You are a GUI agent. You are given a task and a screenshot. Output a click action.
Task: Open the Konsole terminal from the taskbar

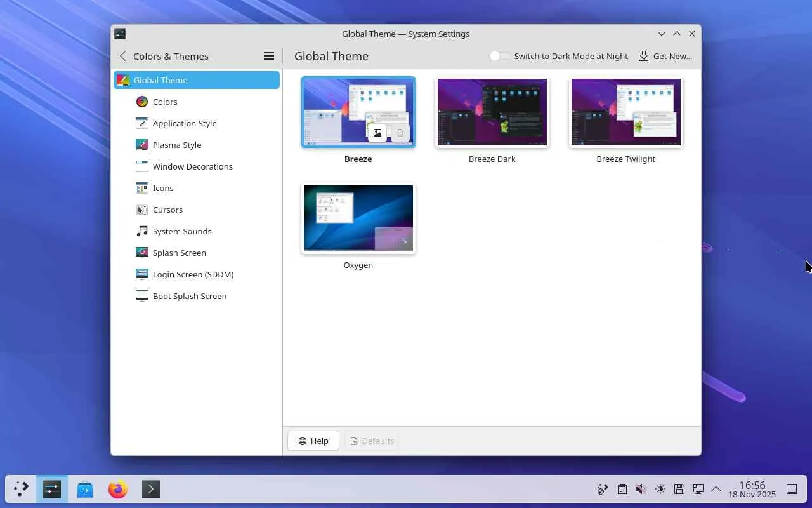150,489
